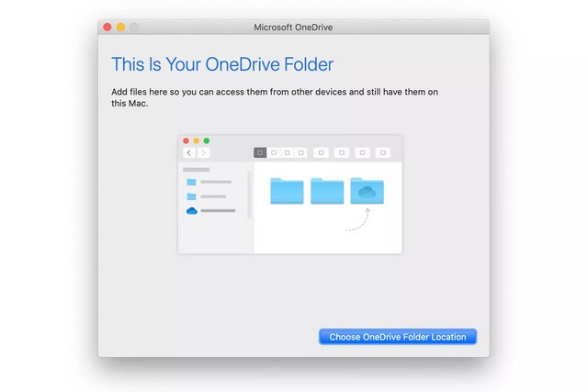Minimize the OneDrive setup window

tap(120, 28)
